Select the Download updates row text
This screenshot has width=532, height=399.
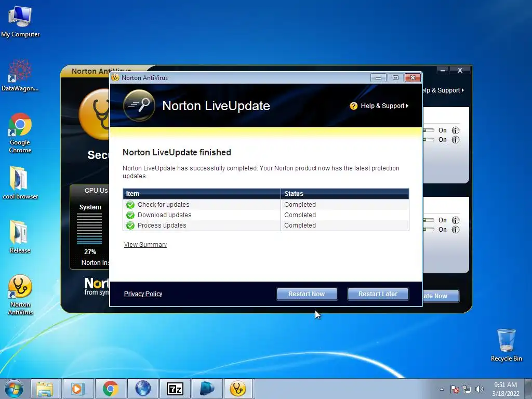[x=164, y=215]
